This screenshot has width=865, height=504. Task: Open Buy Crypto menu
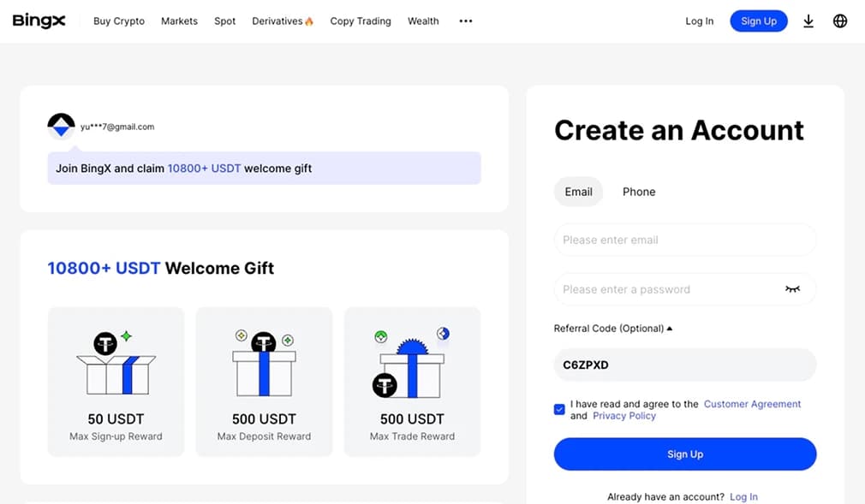(118, 21)
